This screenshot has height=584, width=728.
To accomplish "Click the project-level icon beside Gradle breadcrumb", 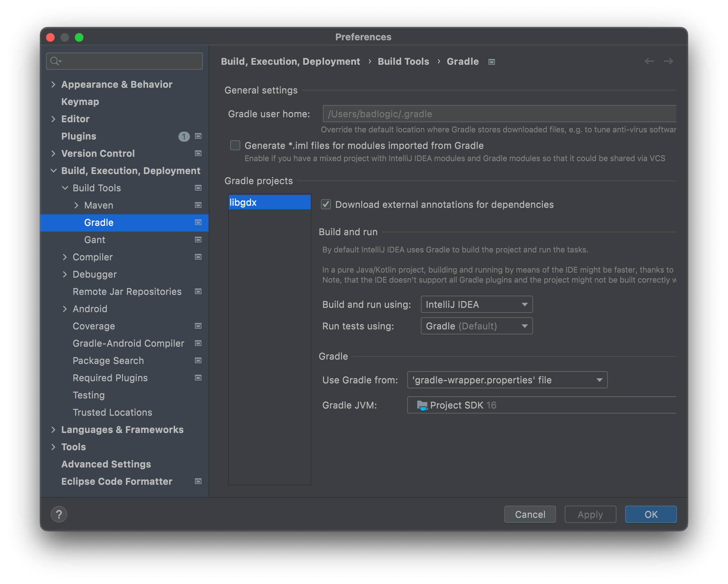I will click(x=491, y=62).
